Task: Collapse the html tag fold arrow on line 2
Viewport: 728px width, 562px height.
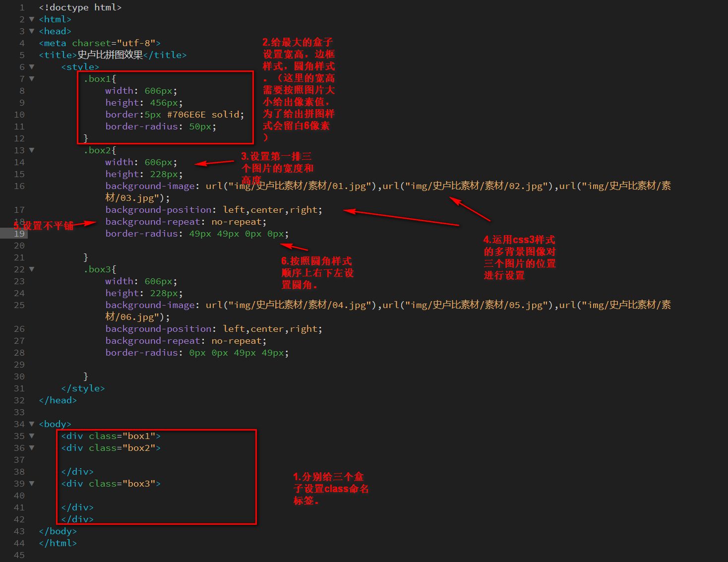Action: [x=32, y=19]
